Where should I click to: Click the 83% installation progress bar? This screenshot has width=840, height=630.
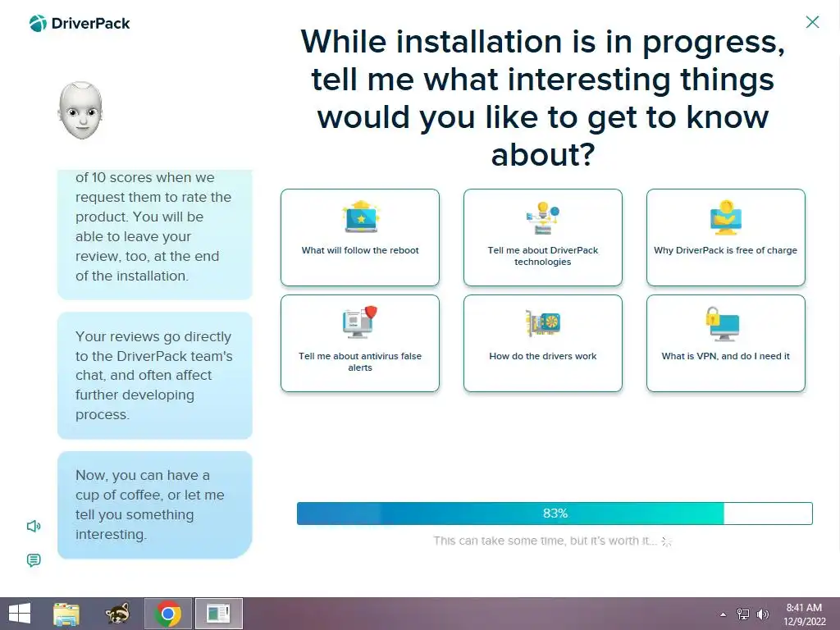[555, 514]
